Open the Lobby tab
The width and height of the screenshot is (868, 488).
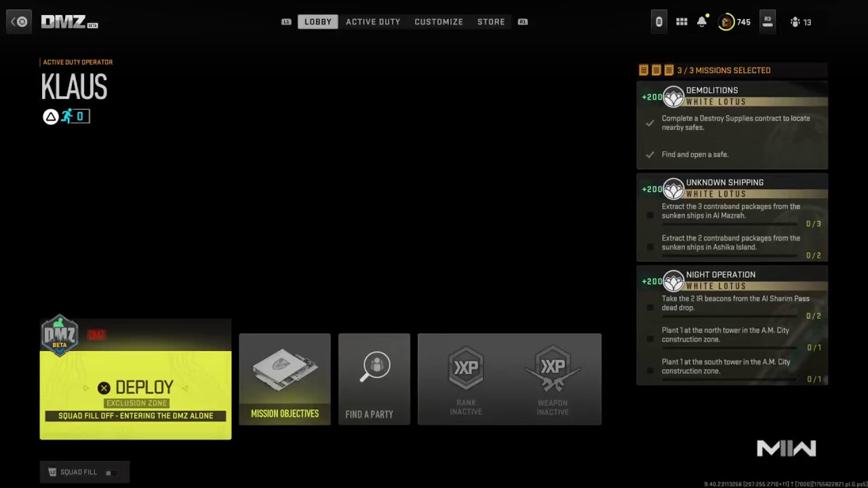318,22
